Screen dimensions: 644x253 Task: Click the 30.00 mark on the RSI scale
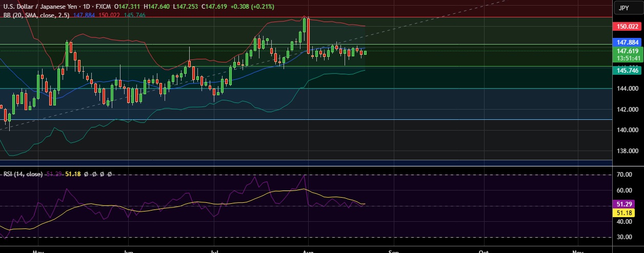tap(623, 237)
